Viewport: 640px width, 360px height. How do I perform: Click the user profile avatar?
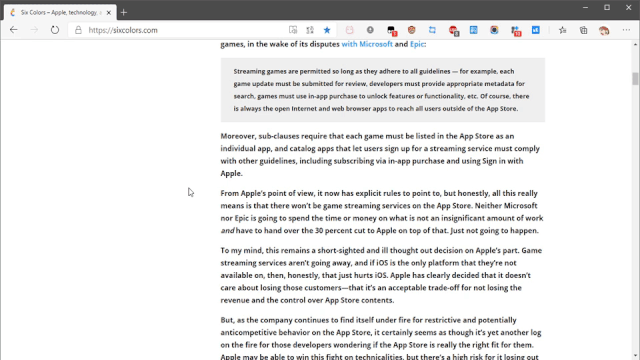(604, 30)
